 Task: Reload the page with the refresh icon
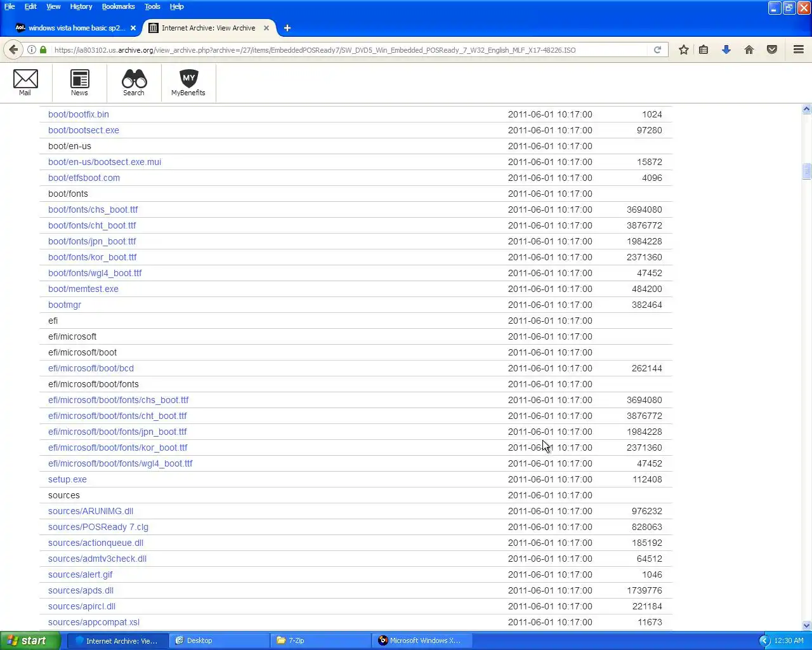click(657, 50)
